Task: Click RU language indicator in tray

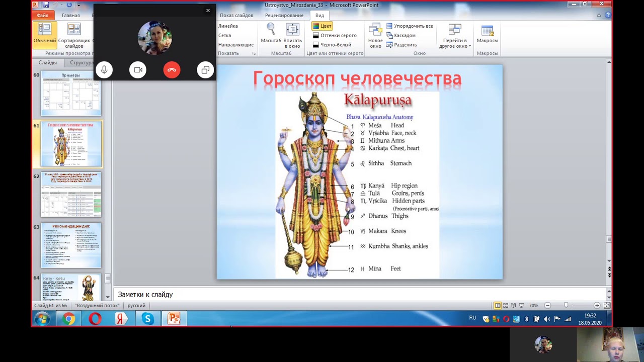Action: [472, 318]
